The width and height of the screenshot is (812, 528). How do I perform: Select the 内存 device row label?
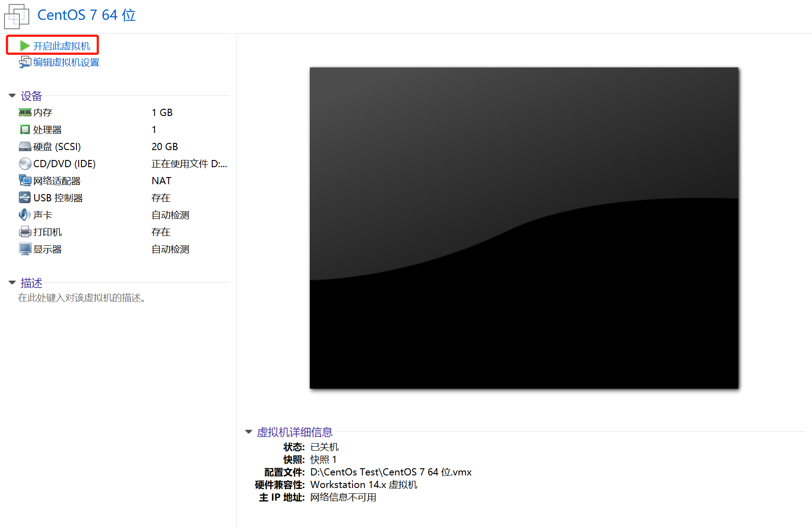point(43,112)
